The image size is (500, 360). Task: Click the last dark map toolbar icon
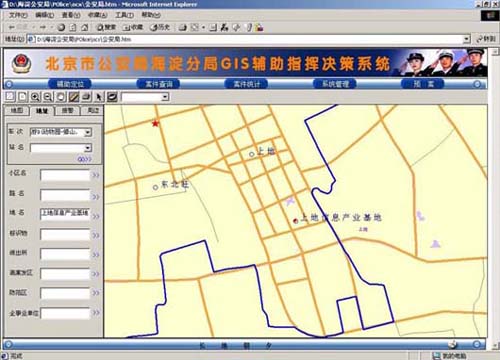(112, 97)
